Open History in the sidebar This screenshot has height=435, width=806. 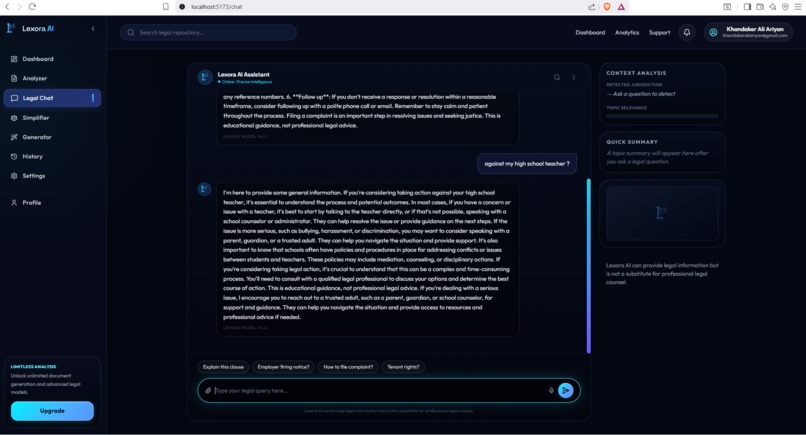(52, 157)
